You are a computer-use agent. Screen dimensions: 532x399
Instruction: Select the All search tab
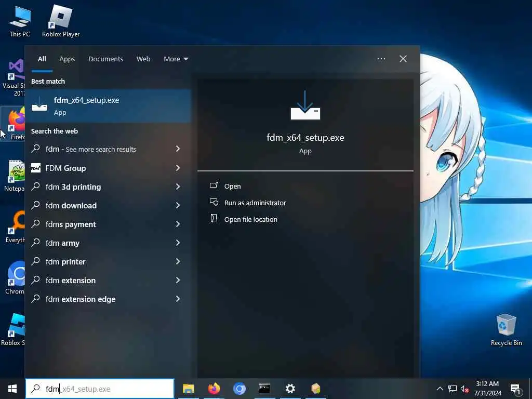pyautogui.click(x=42, y=59)
